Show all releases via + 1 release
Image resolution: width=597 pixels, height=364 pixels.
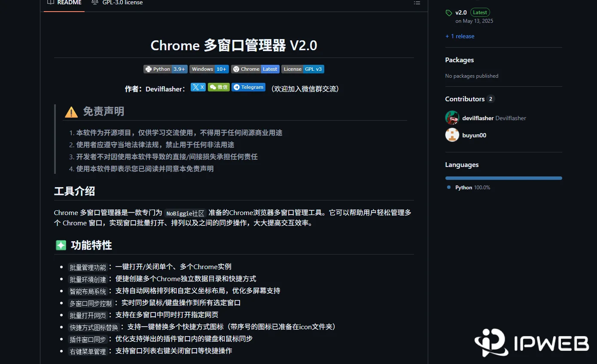pos(460,36)
